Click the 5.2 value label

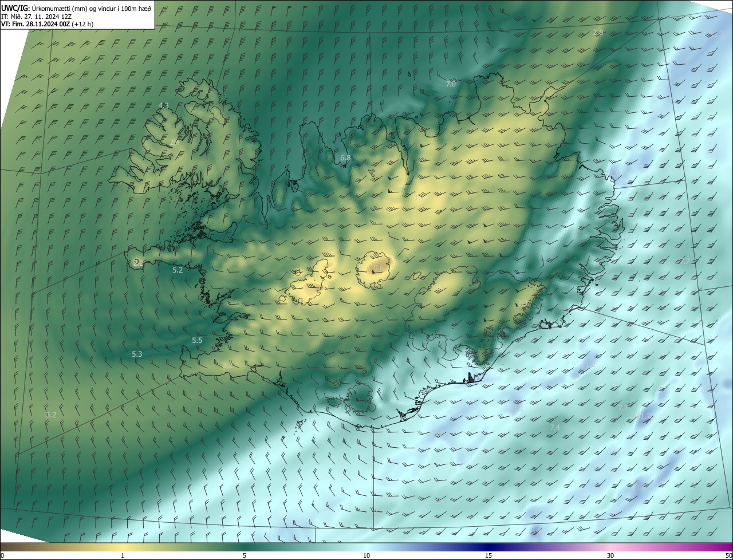pyautogui.click(x=178, y=270)
